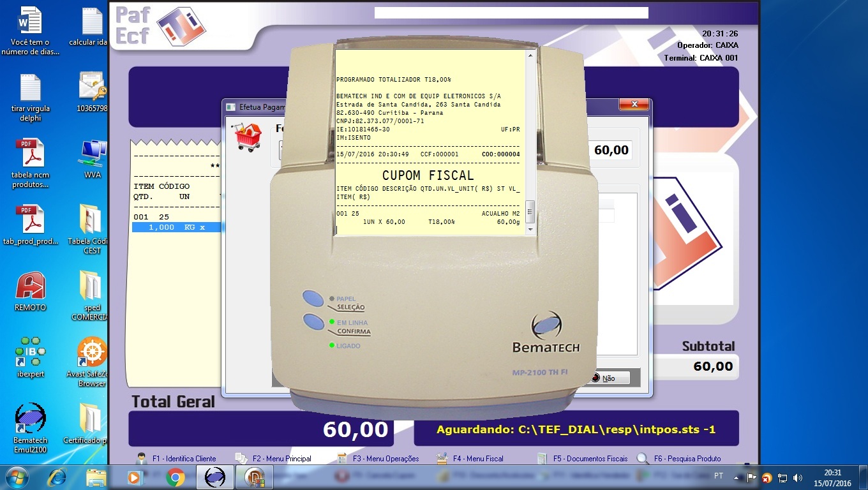
Task: Open the network icon in the system tray
Action: point(782,477)
